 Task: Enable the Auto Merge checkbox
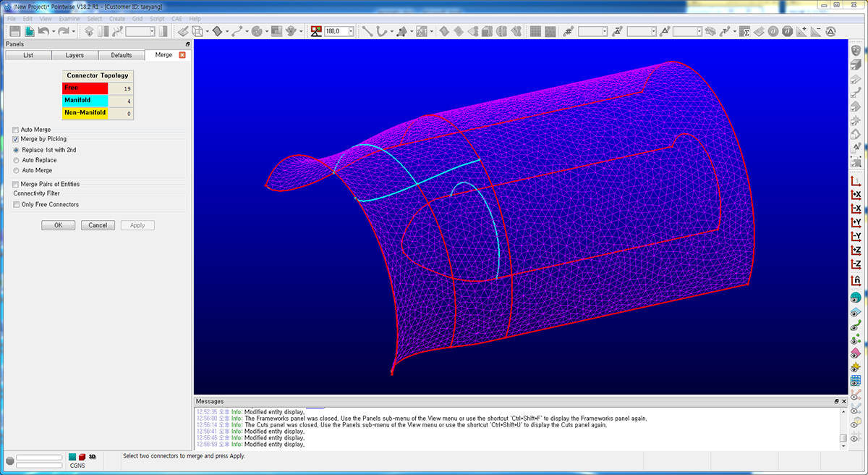click(16, 130)
